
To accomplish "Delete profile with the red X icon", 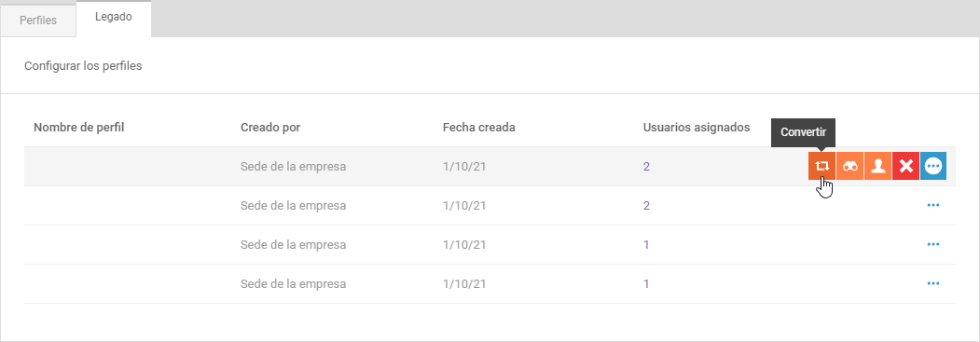I will tap(905, 166).
